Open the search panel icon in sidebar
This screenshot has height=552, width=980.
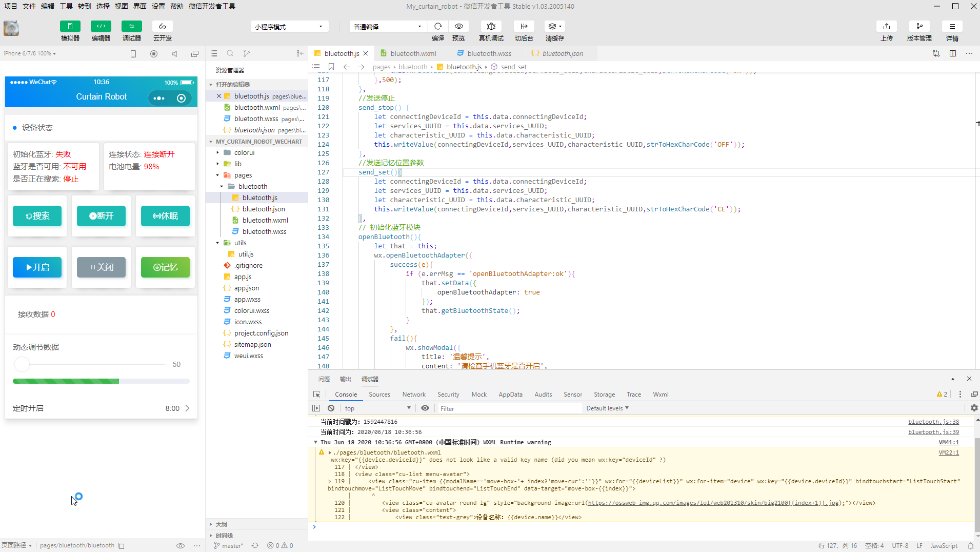point(230,53)
